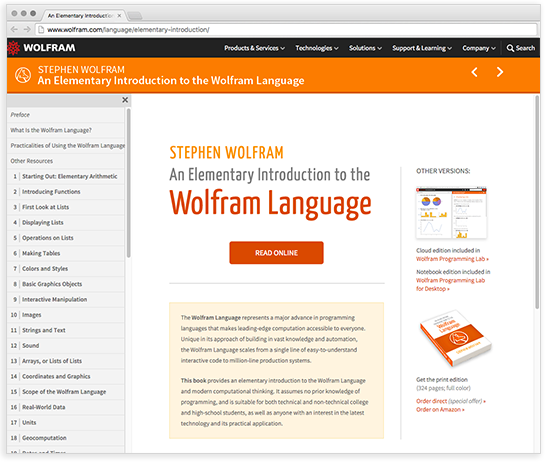Click Order on Amazon link
The width and height of the screenshot is (545, 462).
440,410
